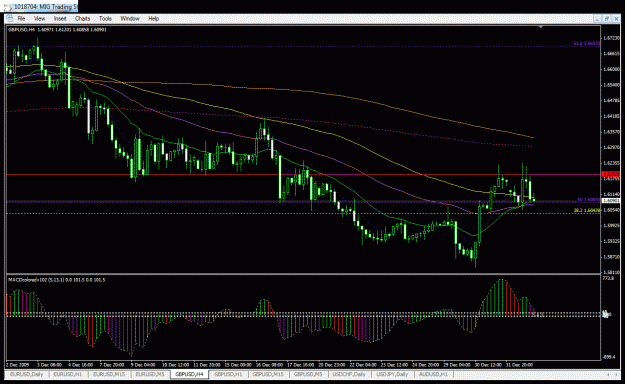Screen dimensions: 625x384
Task: Click the GBPUSD,H4 OHLC header text
Action: click(57, 30)
